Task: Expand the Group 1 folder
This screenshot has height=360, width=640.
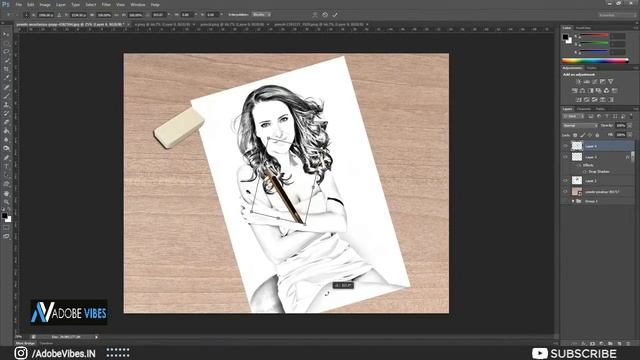Action: (x=573, y=201)
